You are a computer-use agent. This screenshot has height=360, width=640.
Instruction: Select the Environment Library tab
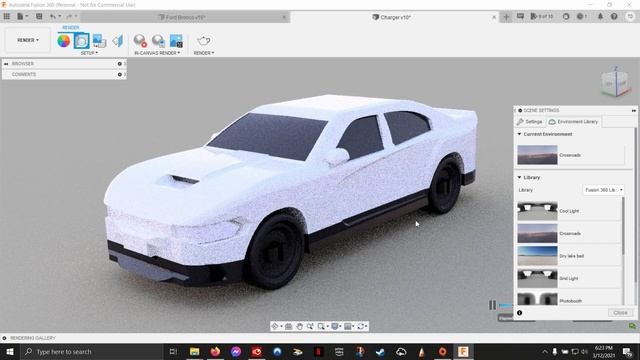[x=573, y=122]
